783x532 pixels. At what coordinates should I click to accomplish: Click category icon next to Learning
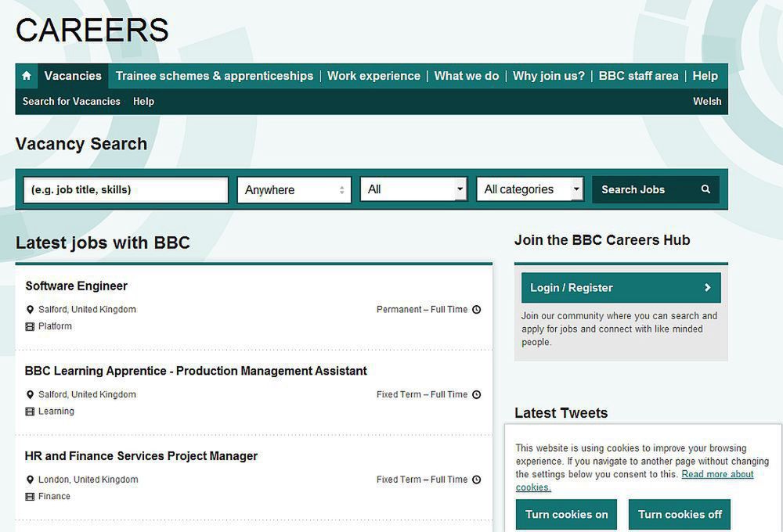point(30,412)
